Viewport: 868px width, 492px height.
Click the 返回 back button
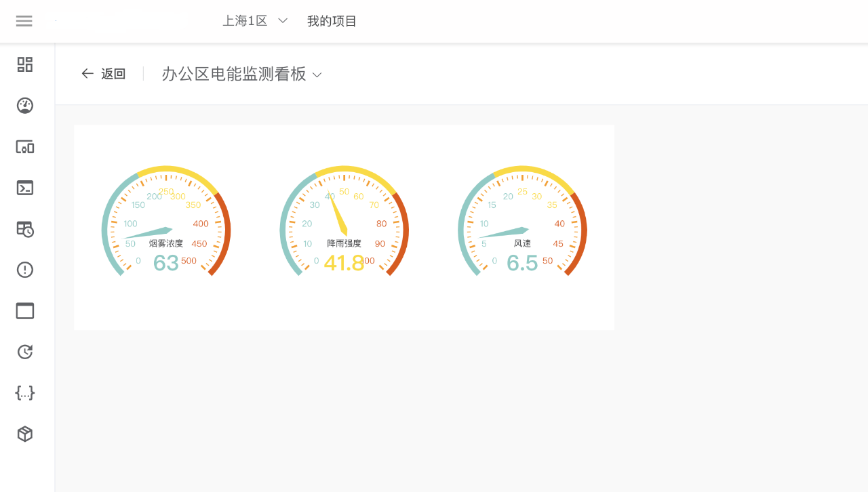[x=113, y=75]
